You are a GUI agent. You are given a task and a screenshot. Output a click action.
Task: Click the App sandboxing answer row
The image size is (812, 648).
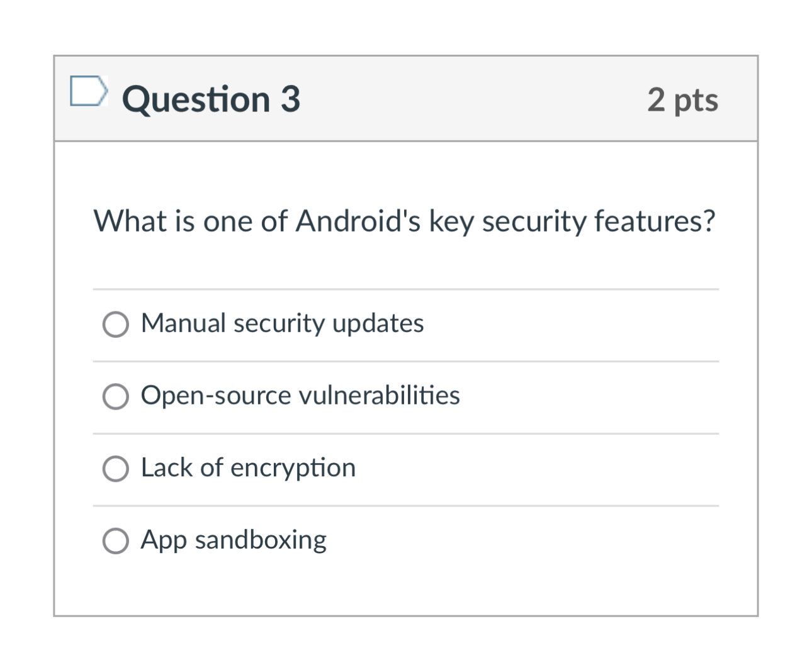click(x=234, y=540)
